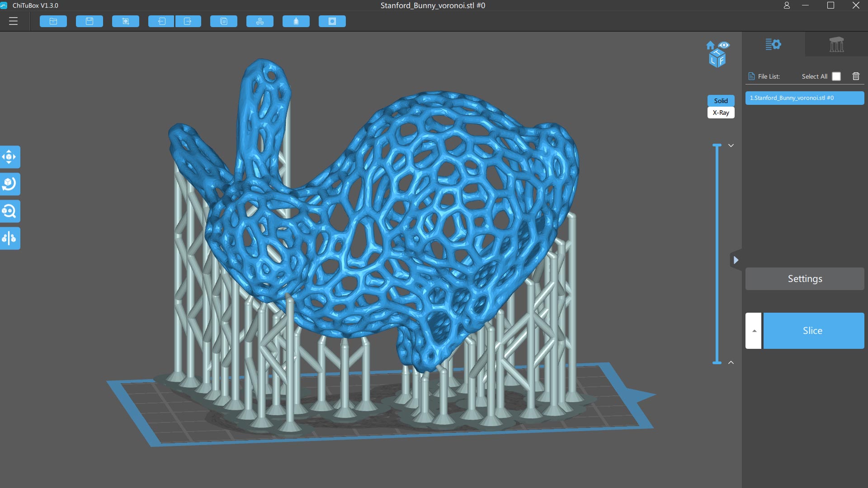
Task: Click the auto layout cubes icon
Action: click(x=260, y=21)
